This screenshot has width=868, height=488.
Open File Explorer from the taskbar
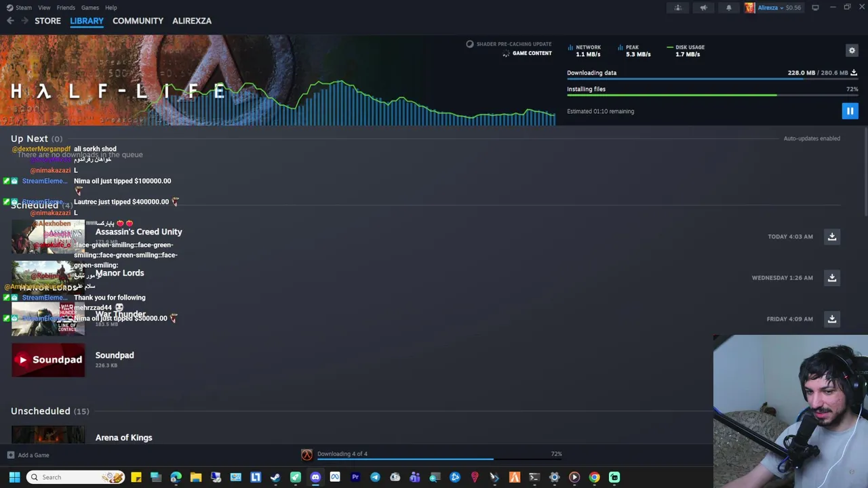coord(196,477)
